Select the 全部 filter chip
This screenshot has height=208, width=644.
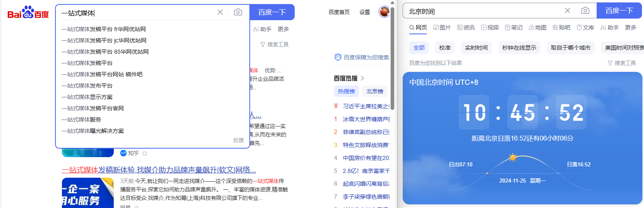(x=419, y=48)
